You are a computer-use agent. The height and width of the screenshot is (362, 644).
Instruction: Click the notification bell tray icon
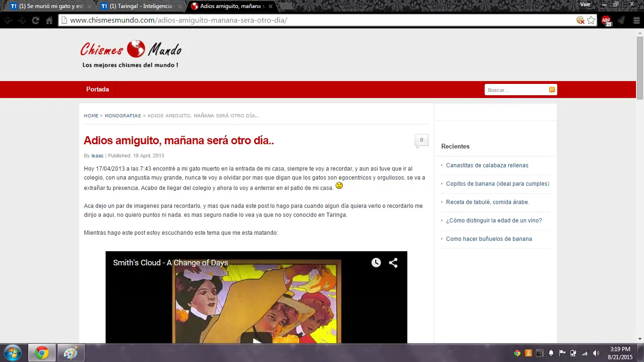pyautogui.click(x=551, y=353)
